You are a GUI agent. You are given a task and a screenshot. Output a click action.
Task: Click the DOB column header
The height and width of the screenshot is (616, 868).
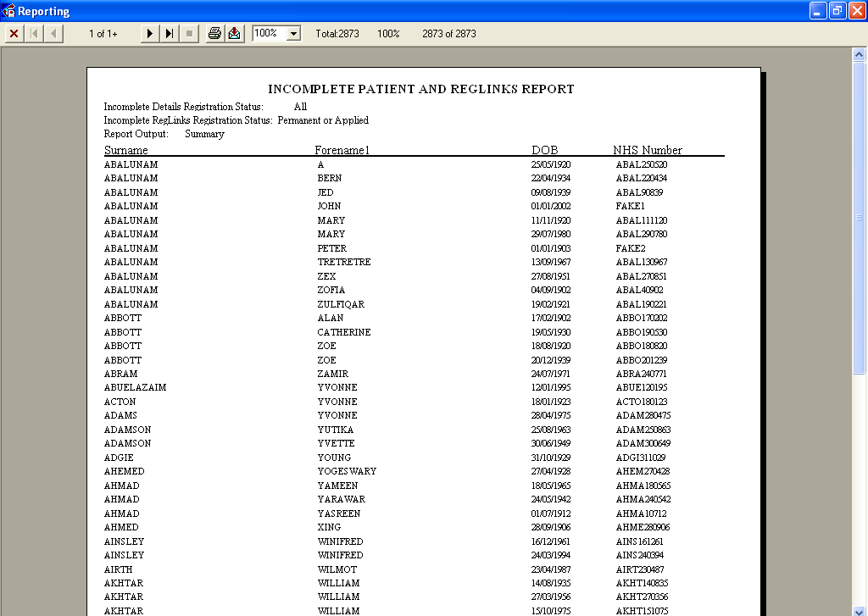coord(545,150)
